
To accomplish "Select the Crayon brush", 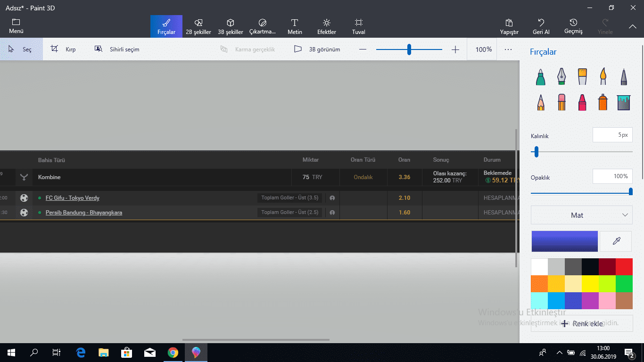I will [582, 102].
